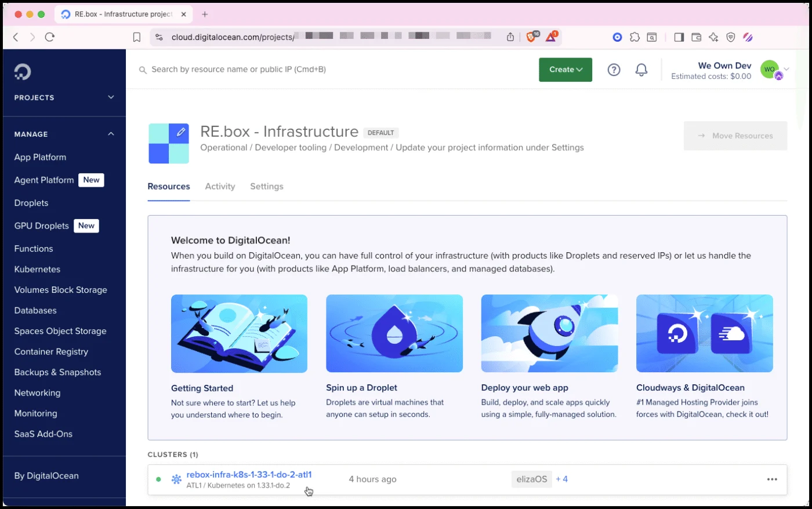Screen dimensions: 812x509
Task: Reload the page
Action: pos(50,37)
